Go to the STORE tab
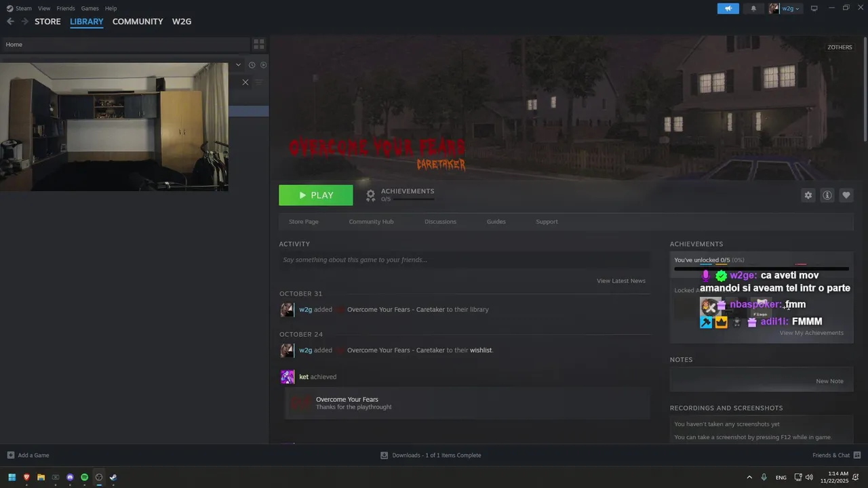This screenshot has height=488, width=868. point(47,22)
